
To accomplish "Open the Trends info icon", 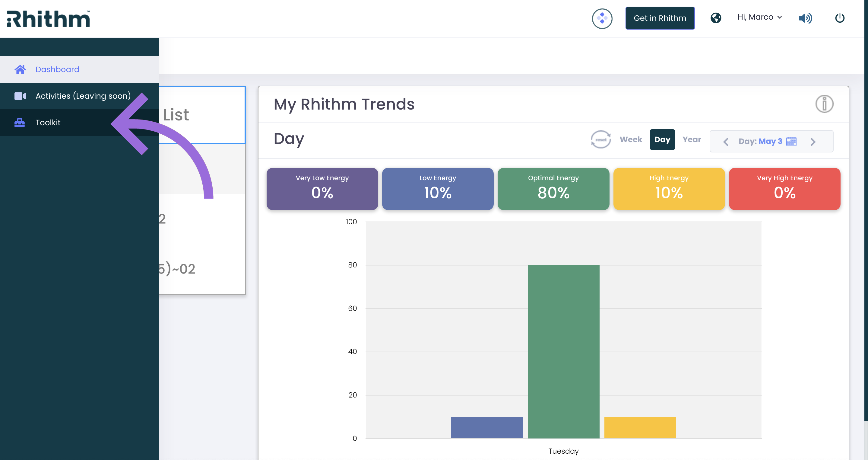I will (x=824, y=104).
